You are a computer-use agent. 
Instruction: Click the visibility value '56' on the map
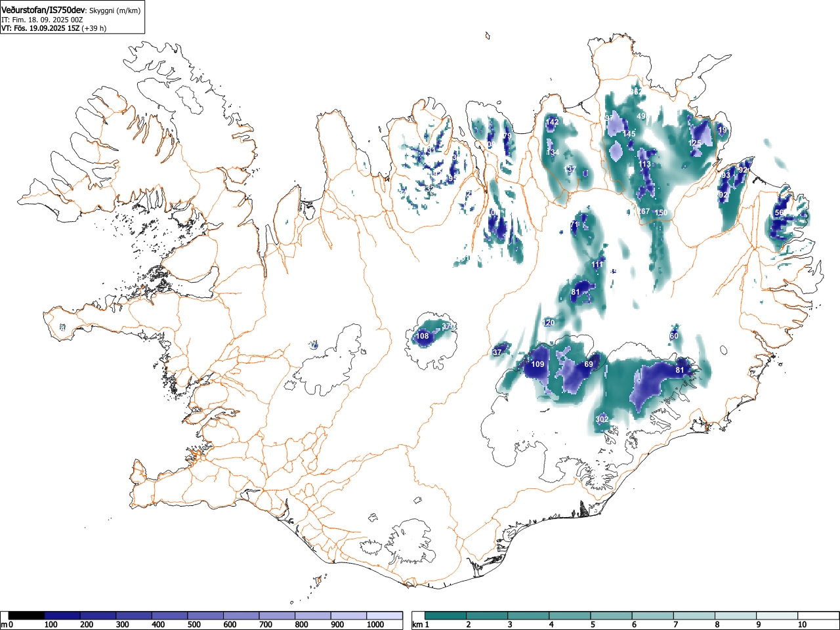[x=779, y=213]
